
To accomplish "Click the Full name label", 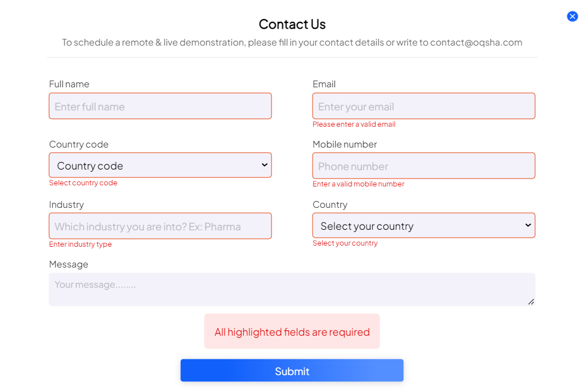I will pyautogui.click(x=69, y=84).
